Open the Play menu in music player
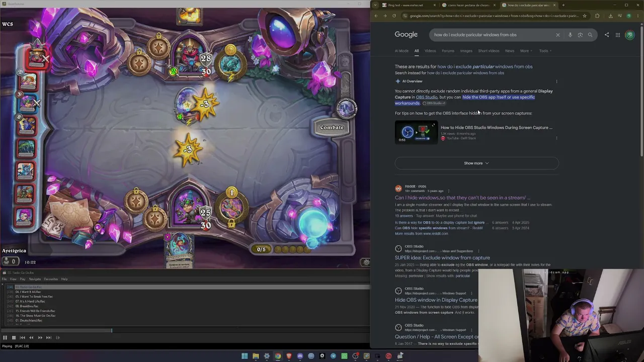Screen dimensions: 644x362 (22, 279)
